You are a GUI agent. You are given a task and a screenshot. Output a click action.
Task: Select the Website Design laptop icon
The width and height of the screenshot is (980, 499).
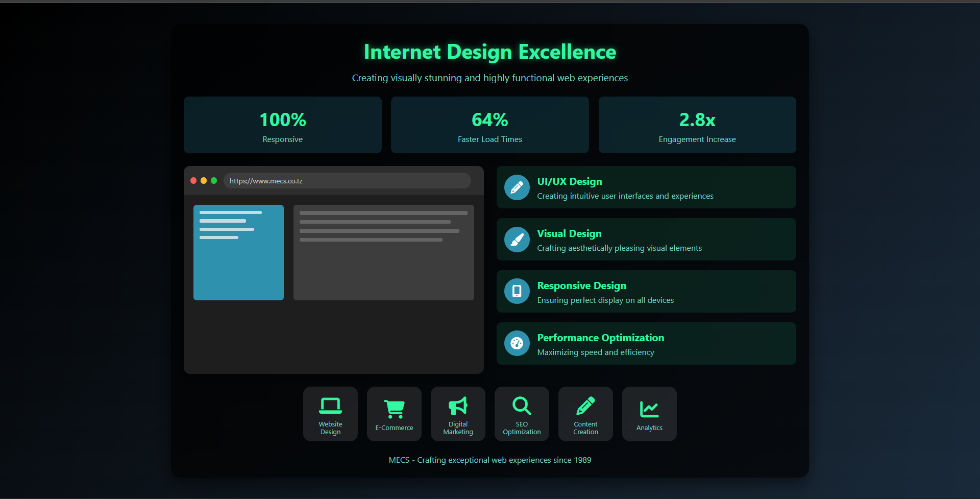click(330, 406)
